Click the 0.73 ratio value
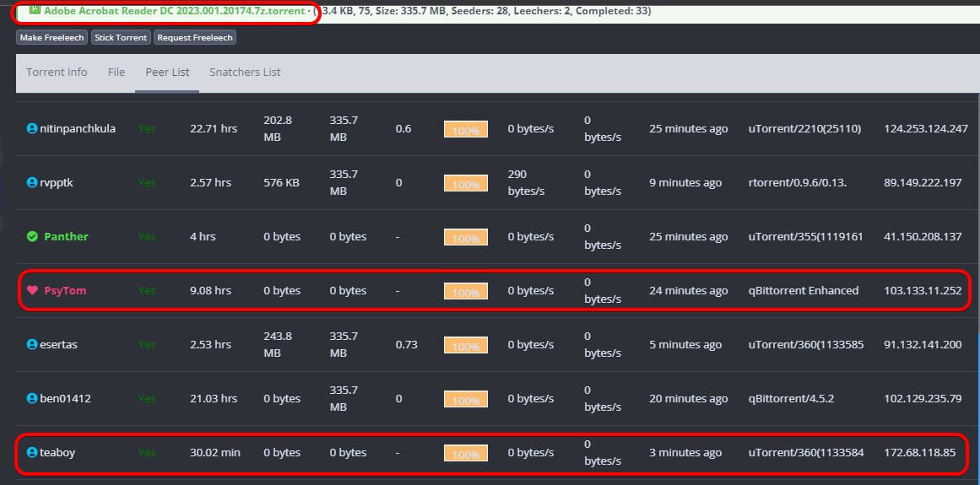The height and width of the screenshot is (485, 980). [x=406, y=344]
